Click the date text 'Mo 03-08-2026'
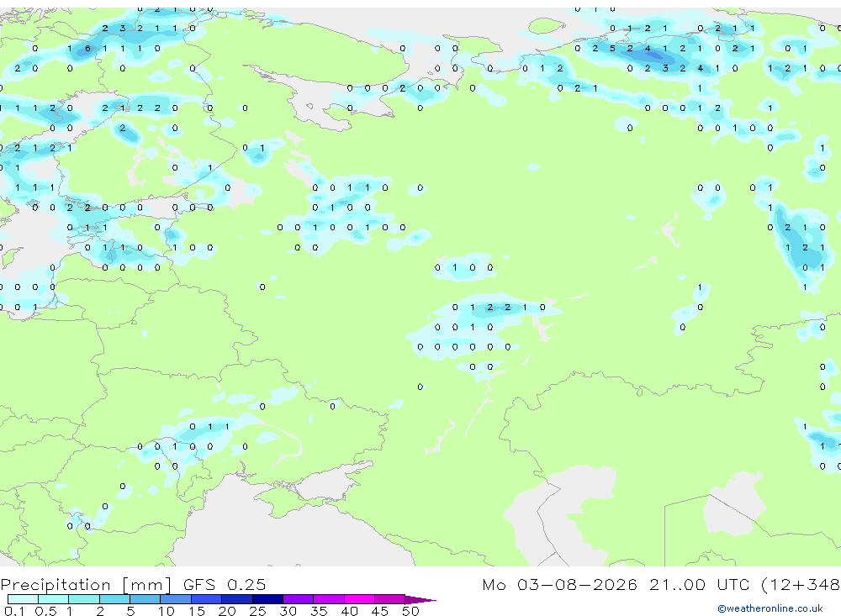 click(559, 584)
